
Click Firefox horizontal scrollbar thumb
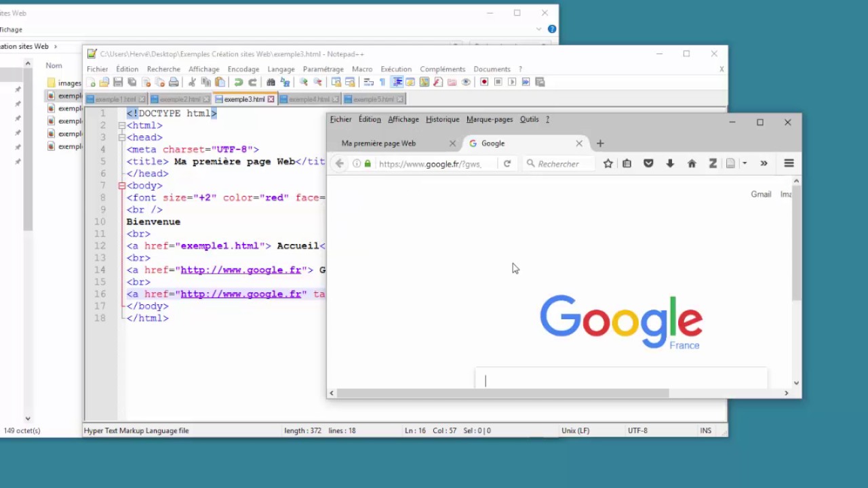(x=502, y=393)
